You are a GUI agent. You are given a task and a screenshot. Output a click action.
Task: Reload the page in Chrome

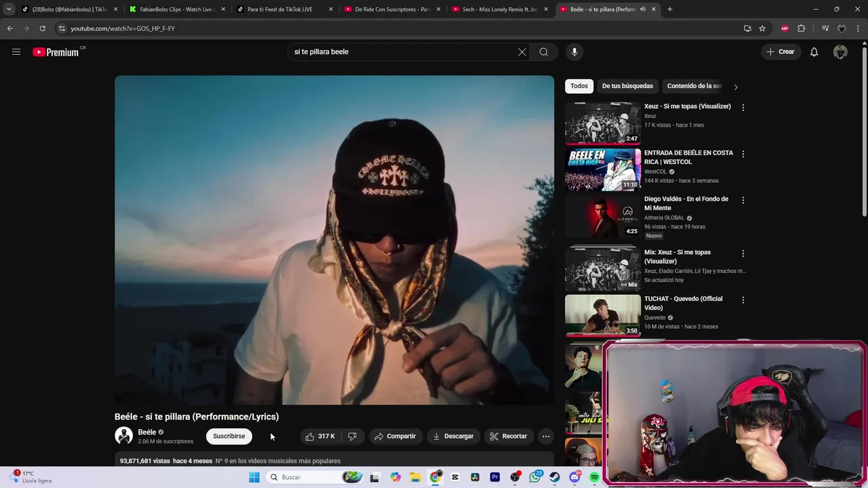tap(42, 28)
